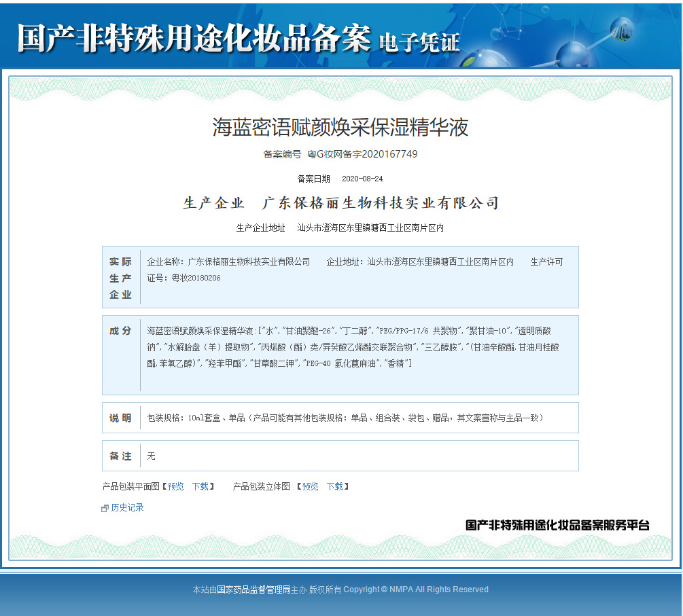Click the 说明 section label
Image resolution: width=683 pixels, height=616 pixels.
[120, 418]
